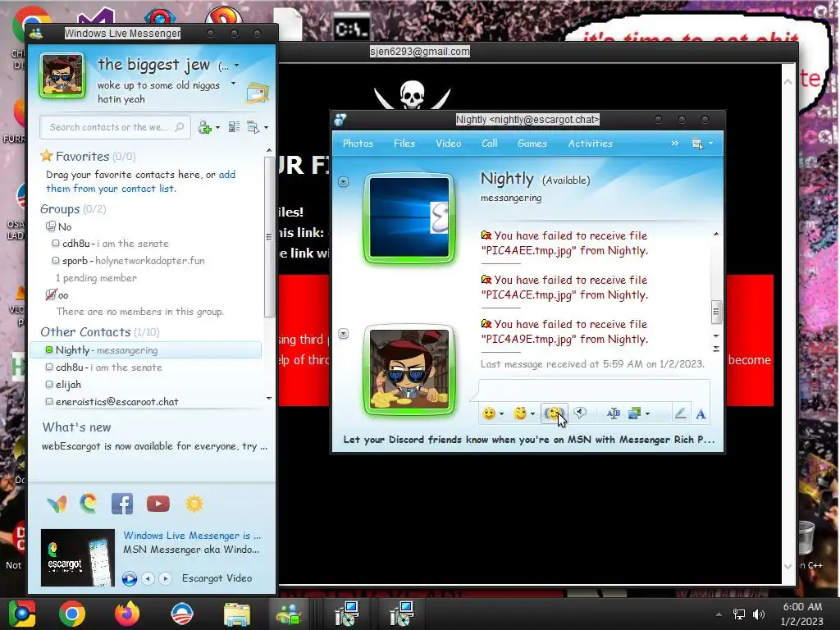Viewport: 840px width, 630px height.
Task: Expand the wink picker dropdown arrow
Action: 532,413
